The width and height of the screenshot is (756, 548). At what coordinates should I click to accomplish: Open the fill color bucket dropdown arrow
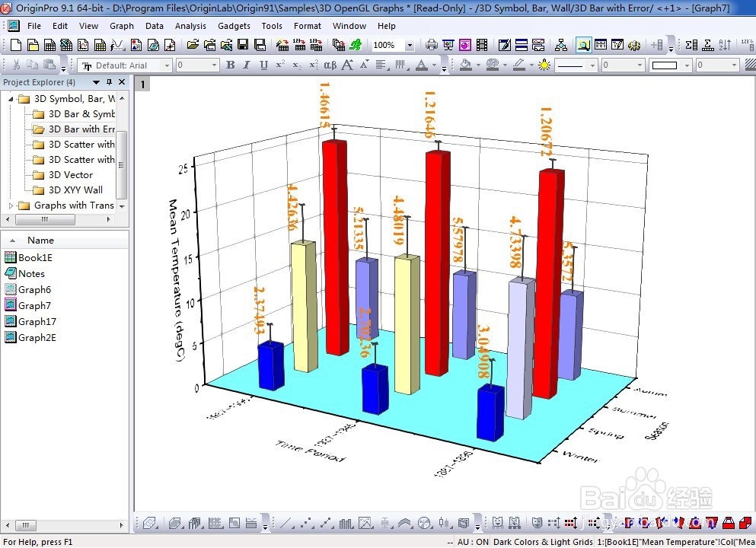(478, 65)
